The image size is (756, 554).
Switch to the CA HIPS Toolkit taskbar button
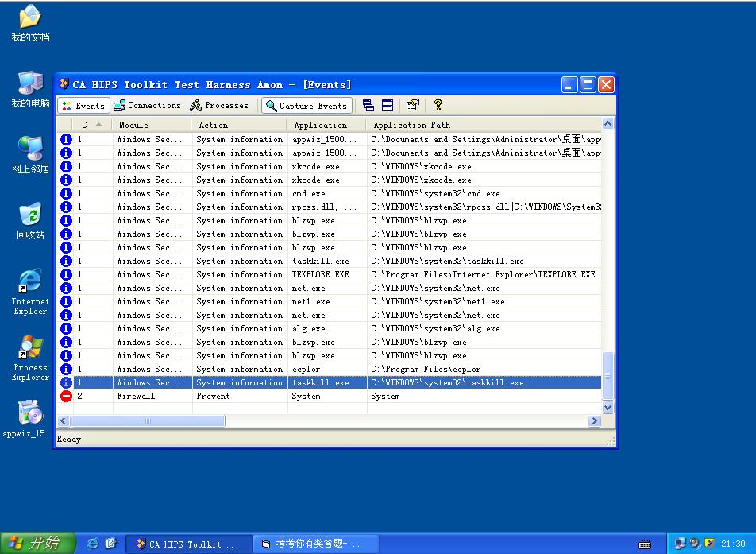(187, 544)
